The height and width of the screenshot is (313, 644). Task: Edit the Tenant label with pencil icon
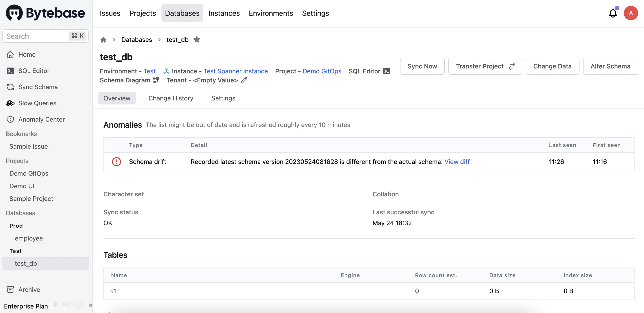pos(244,80)
